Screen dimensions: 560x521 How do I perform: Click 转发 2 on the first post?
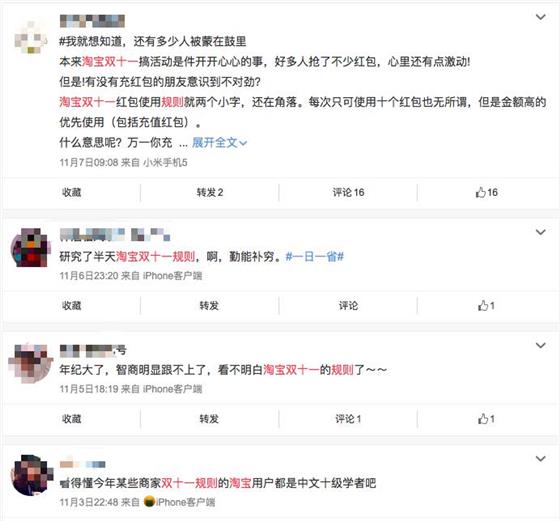(x=210, y=192)
